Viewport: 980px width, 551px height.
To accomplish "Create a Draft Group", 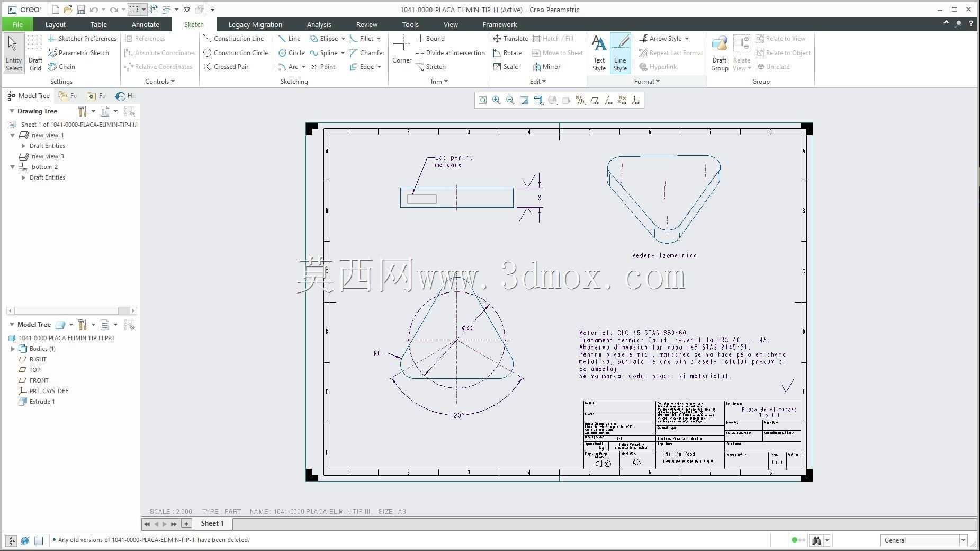I will tap(720, 53).
